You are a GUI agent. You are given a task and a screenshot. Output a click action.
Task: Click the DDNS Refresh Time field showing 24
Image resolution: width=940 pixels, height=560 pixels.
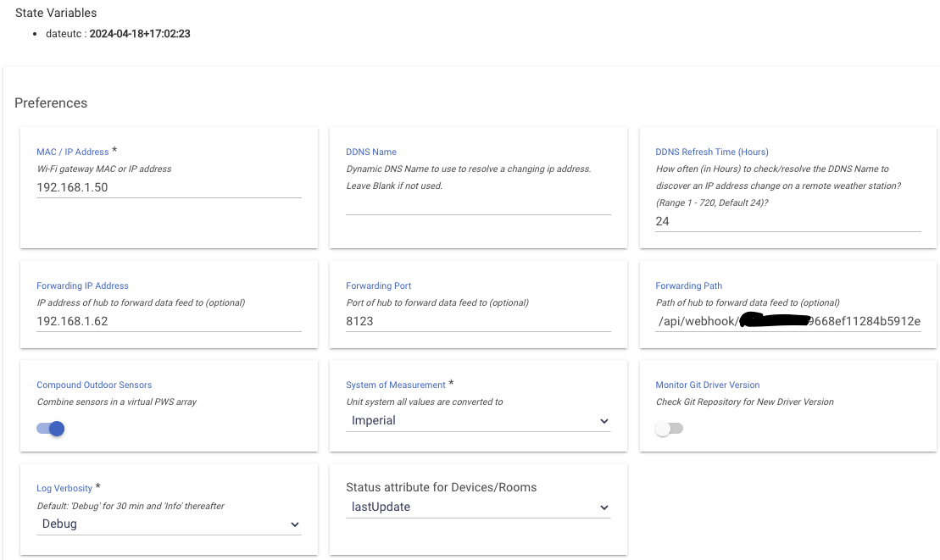(x=787, y=221)
